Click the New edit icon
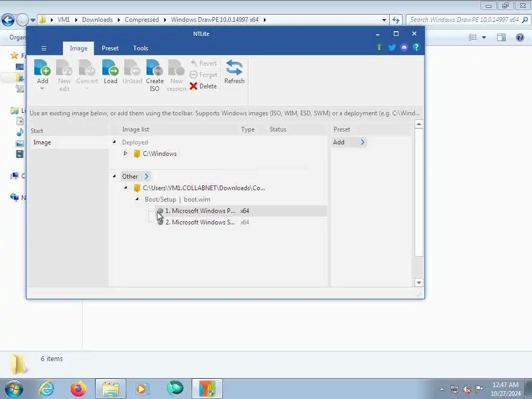The image size is (532, 399). point(64,68)
